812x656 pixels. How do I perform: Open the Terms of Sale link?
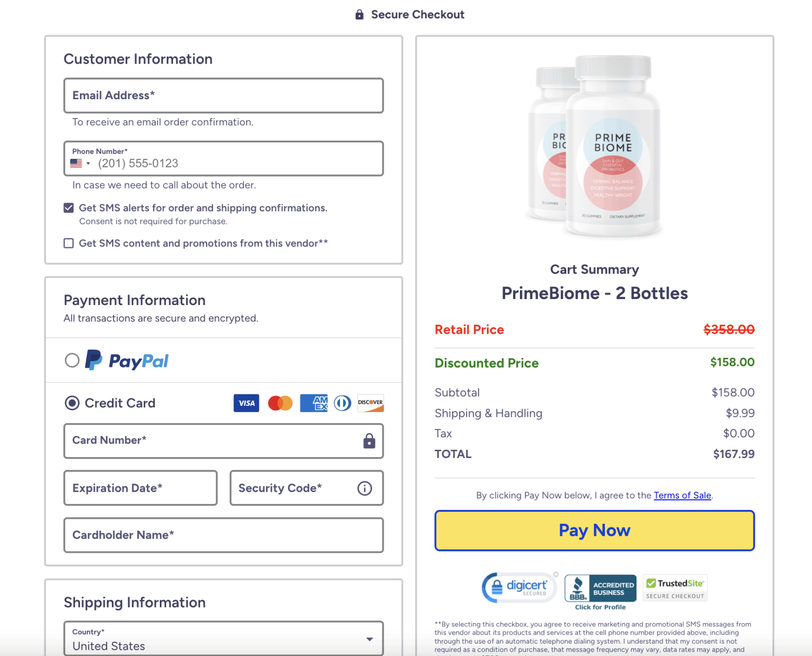tap(682, 495)
